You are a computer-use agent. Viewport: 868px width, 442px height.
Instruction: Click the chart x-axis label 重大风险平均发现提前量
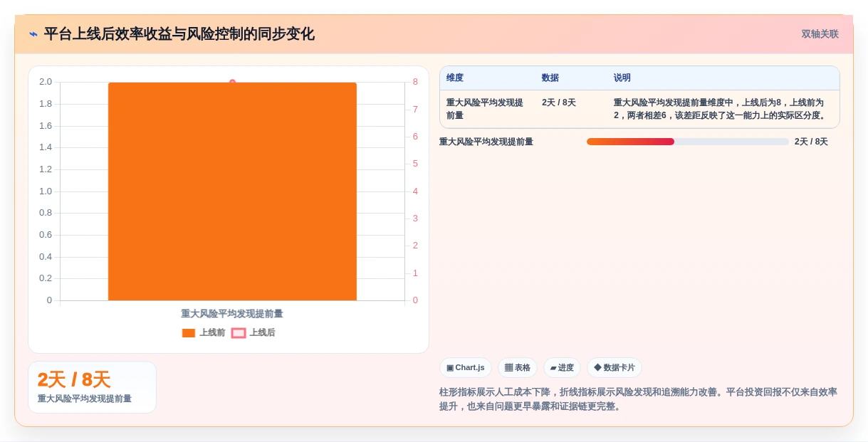(x=232, y=313)
